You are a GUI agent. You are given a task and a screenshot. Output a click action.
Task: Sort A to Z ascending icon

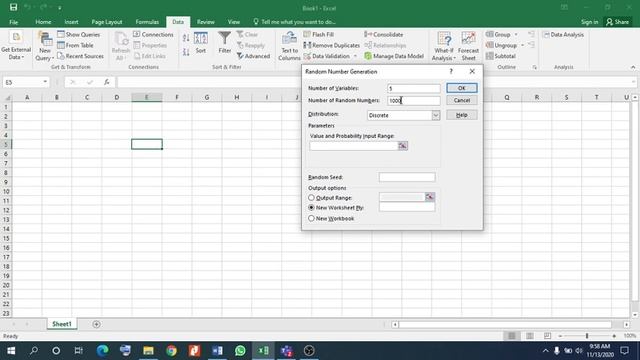tap(186, 38)
